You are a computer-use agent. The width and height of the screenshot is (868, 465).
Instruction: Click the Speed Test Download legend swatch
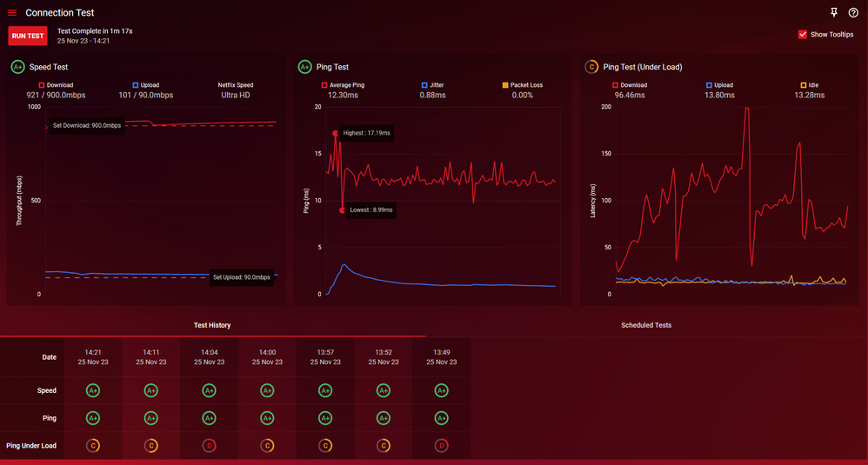point(43,85)
